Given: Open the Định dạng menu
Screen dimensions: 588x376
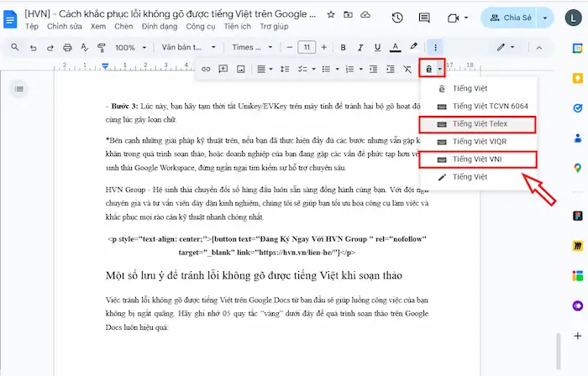Looking at the screenshot, I should (x=160, y=26).
